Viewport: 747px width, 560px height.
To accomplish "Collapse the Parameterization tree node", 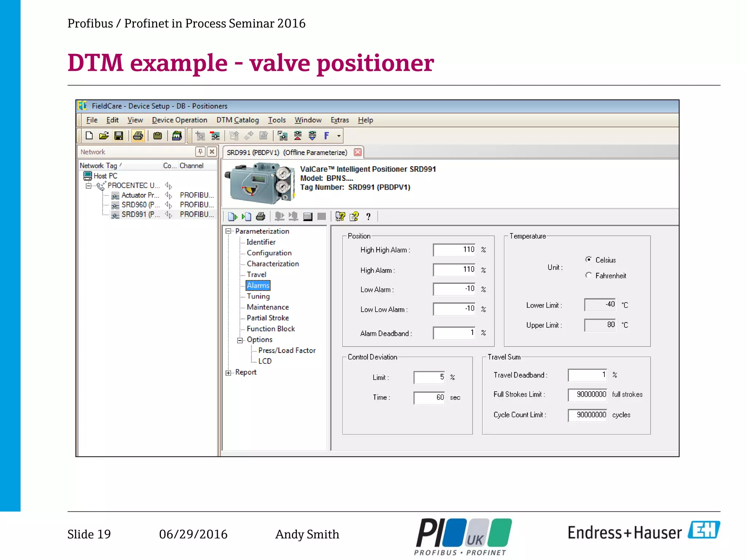I will click(228, 231).
